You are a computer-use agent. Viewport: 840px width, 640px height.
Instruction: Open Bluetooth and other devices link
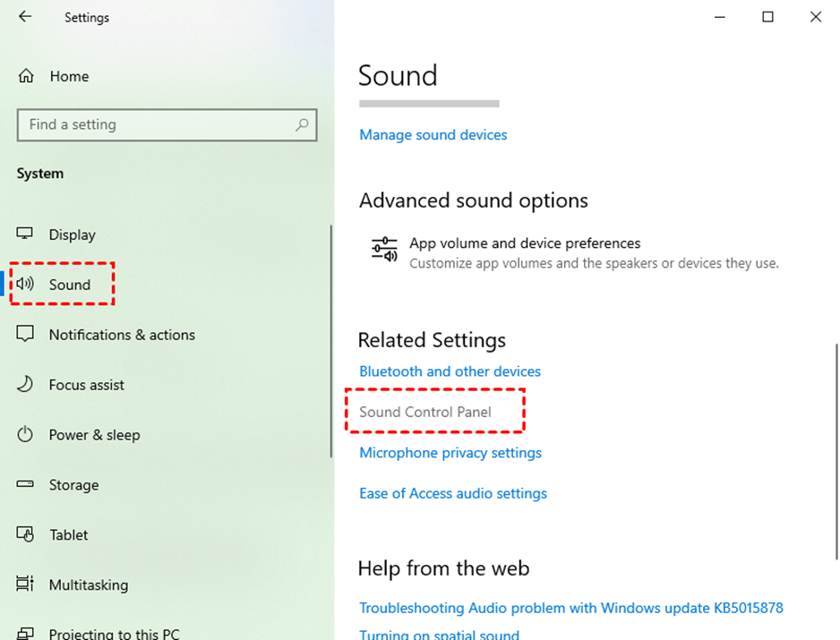coord(450,371)
